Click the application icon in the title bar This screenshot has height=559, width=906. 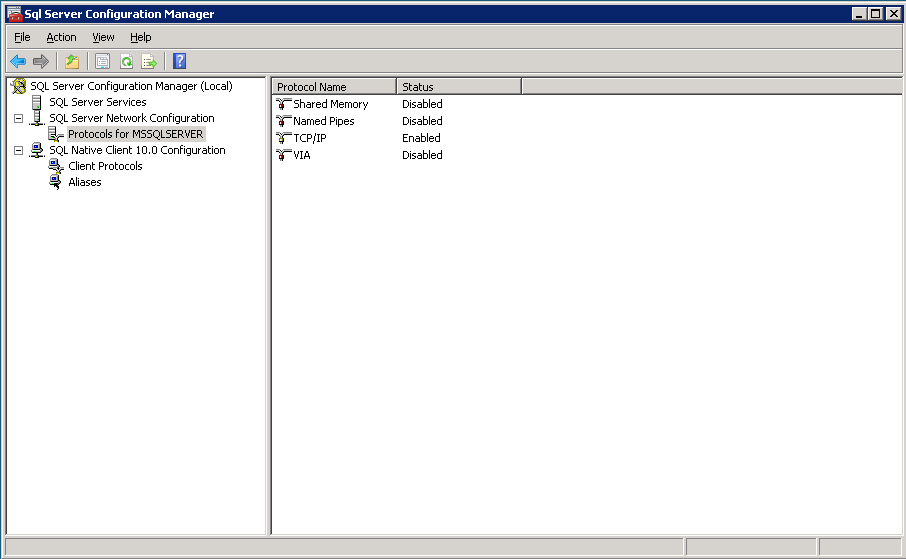pos(14,14)
